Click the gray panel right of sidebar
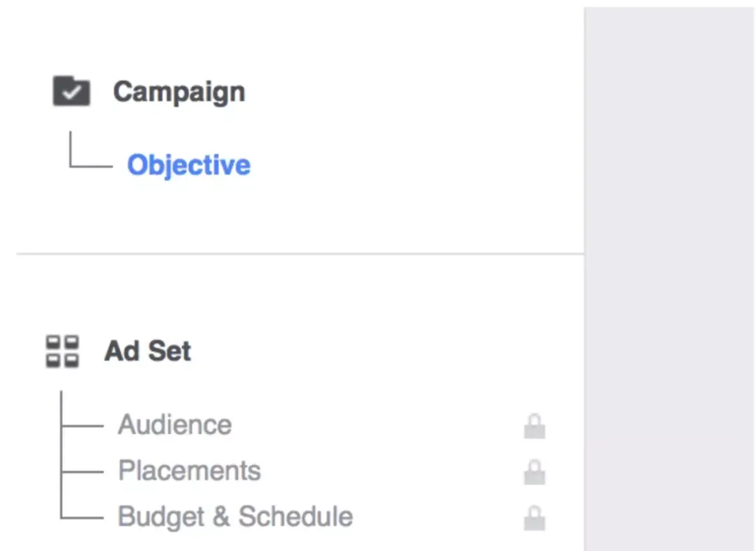This screenshot has width=756, height=551. pyautogui.click(x=669, y=279)
